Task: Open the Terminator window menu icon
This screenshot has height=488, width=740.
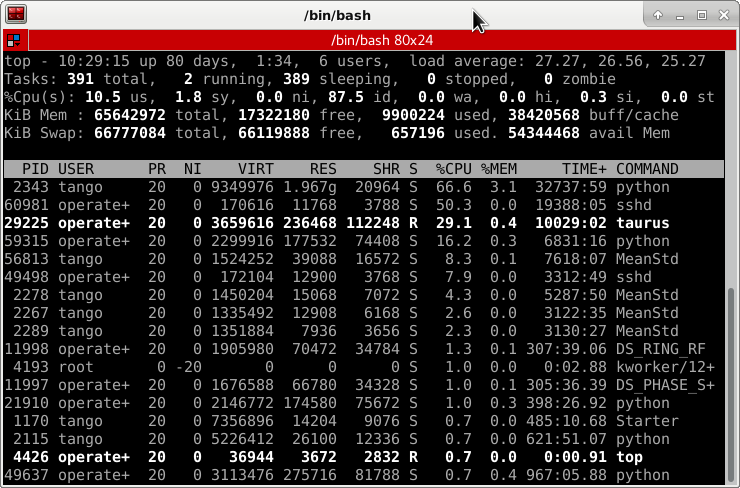Action: [x=16, y=15]
